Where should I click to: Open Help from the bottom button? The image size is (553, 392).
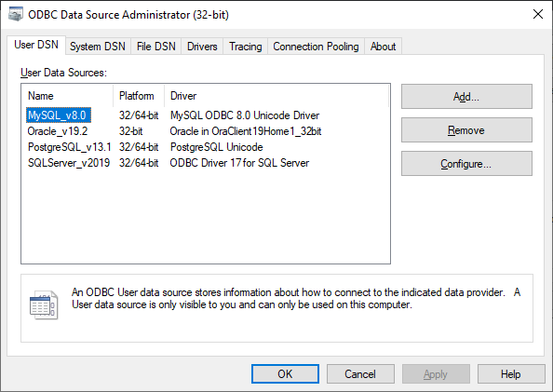click(x=511, y=373)
